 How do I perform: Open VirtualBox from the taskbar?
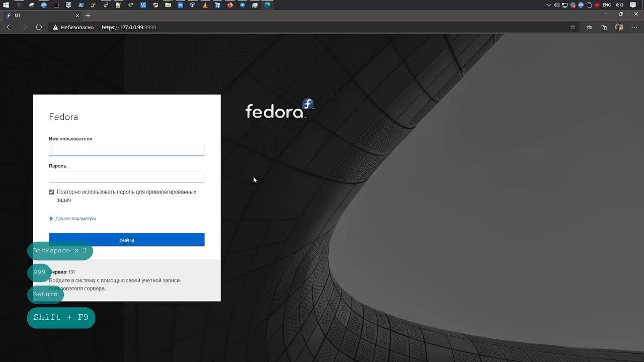tap(193, 5)
